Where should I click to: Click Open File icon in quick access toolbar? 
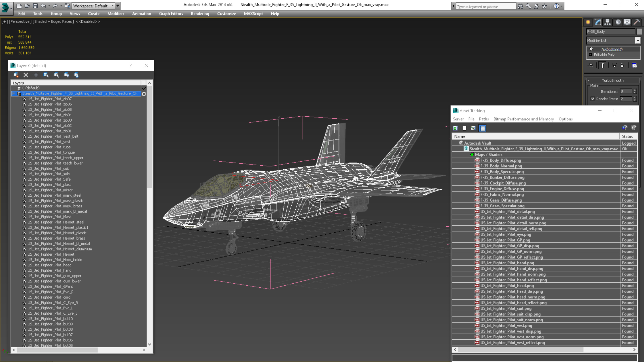click(x=27, y=6)
